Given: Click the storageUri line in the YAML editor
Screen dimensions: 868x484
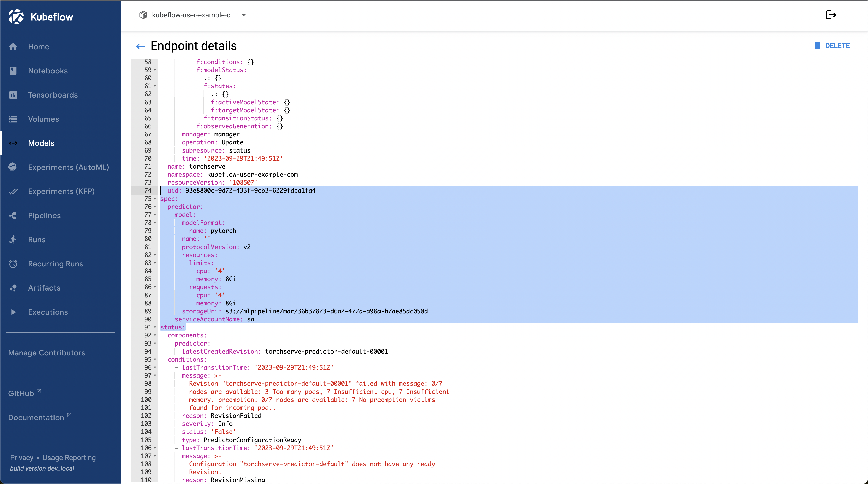Looking at the screenshot, I should pyautogui.click(x=305, y=311).
